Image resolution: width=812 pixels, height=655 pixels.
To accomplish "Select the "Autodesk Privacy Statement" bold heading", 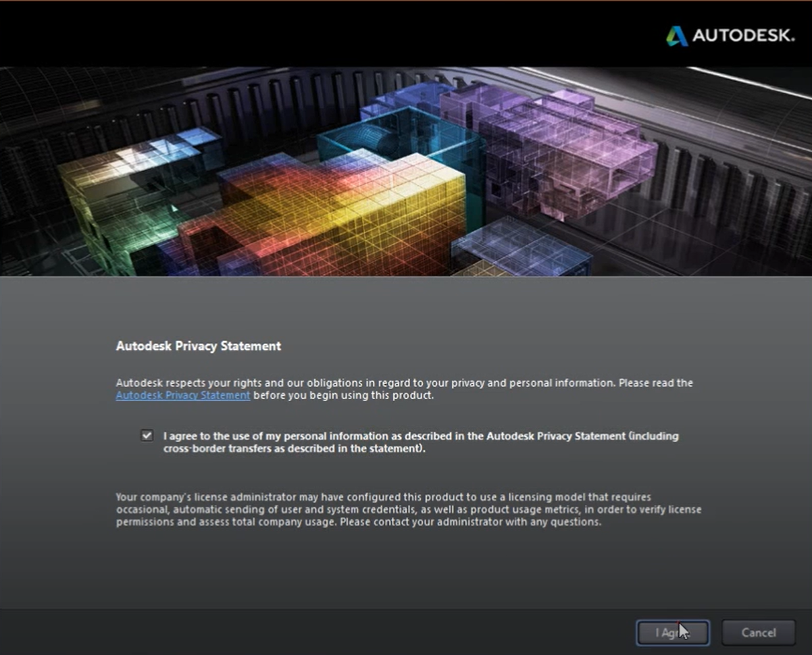I will [x=198, y=346].
